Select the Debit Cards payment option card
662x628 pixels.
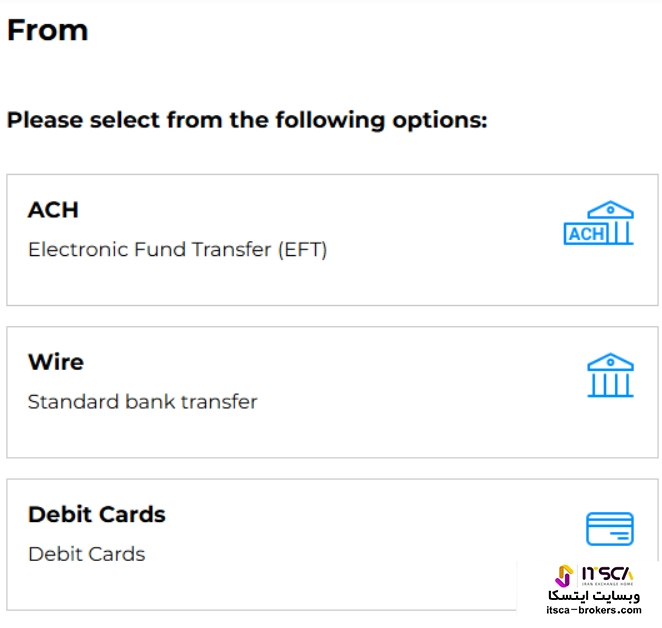coord(332,544)
